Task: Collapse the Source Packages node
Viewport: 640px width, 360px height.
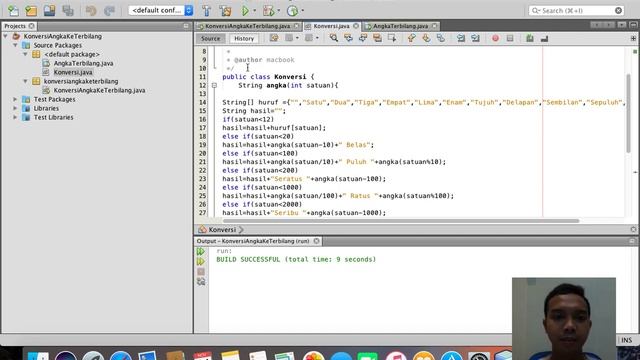Action: pyautogui.click(x=16, y=45)
